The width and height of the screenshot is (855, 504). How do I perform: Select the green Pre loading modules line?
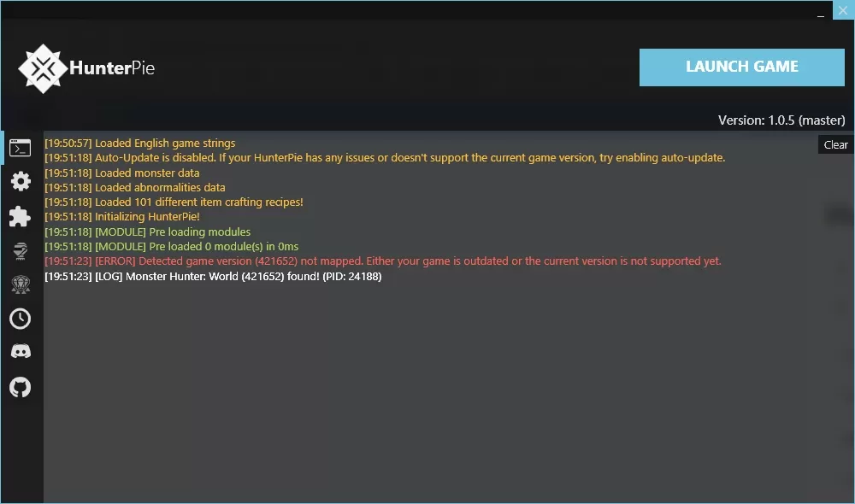point(148,232)
